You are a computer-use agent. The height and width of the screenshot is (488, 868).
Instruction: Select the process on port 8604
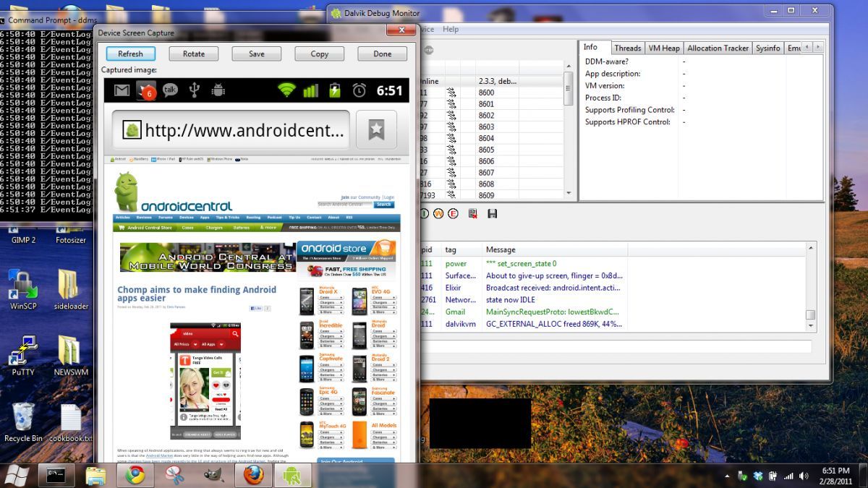pos(485,138)
